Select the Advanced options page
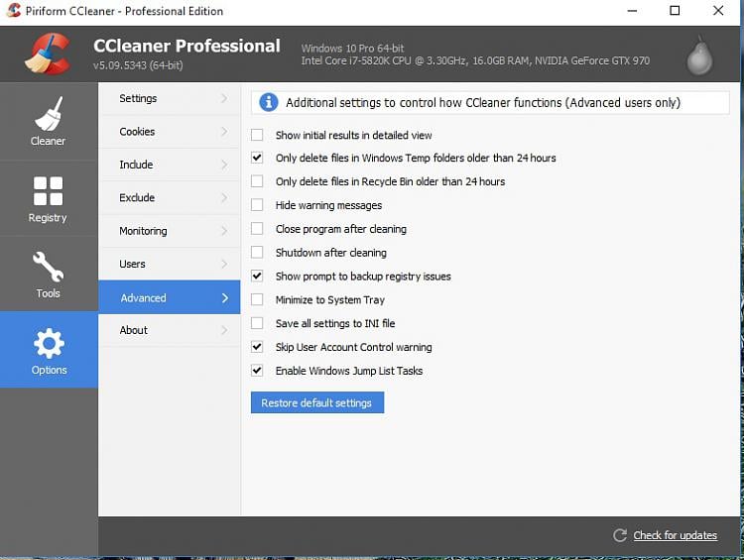The image size is (744, 560). pos(170,297)
